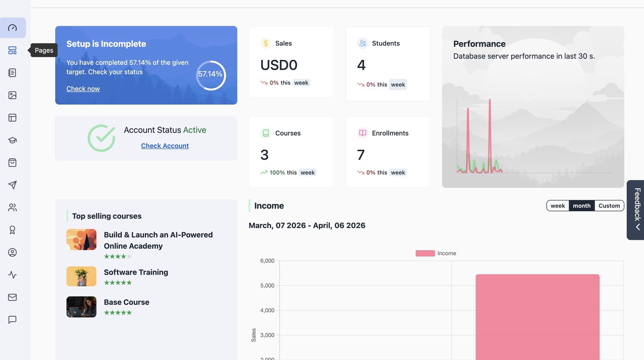
Task: Switch Income range to week
Action: (x=558, y=206)
